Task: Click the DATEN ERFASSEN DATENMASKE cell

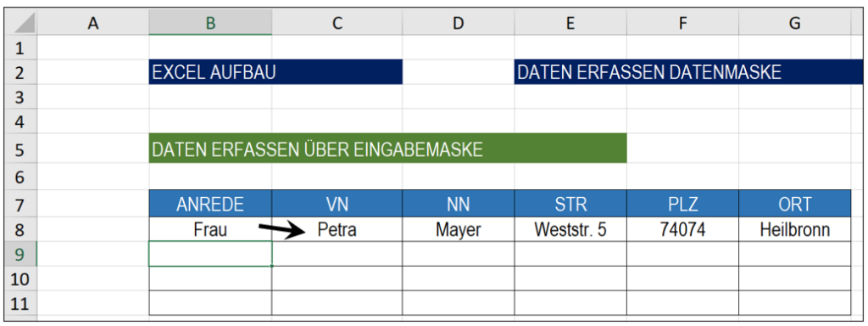Action: tap(688, 72)
